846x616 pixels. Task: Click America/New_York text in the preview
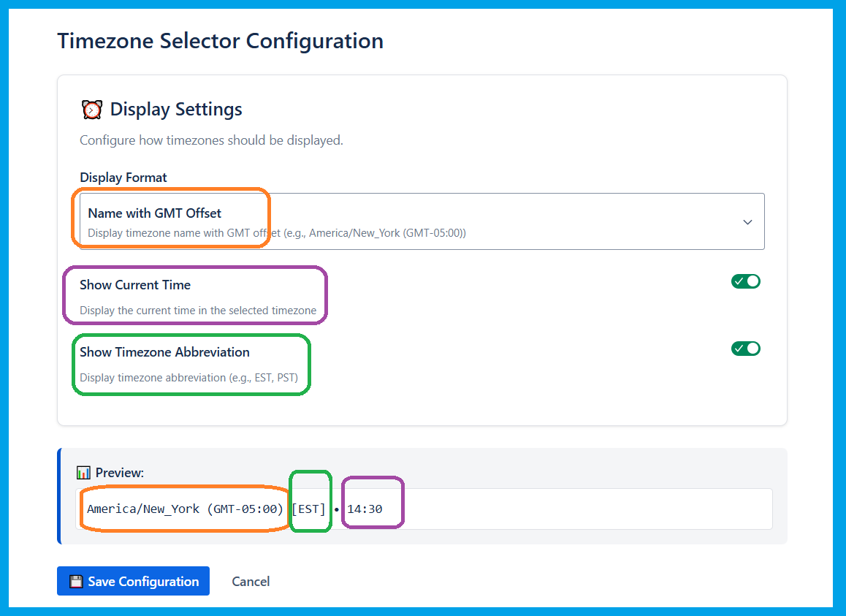pyautogui.click(x=143, y=509)
